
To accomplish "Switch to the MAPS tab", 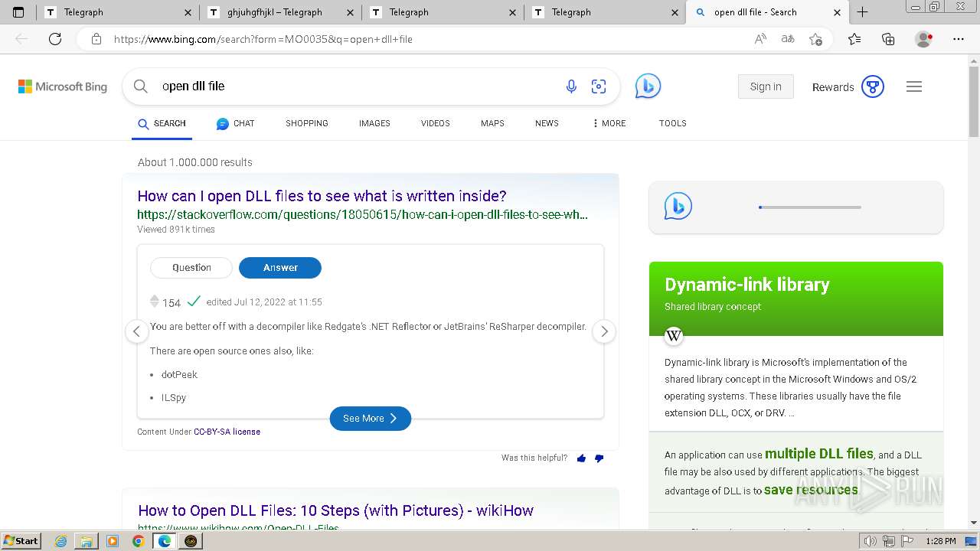I will [492, 123].
